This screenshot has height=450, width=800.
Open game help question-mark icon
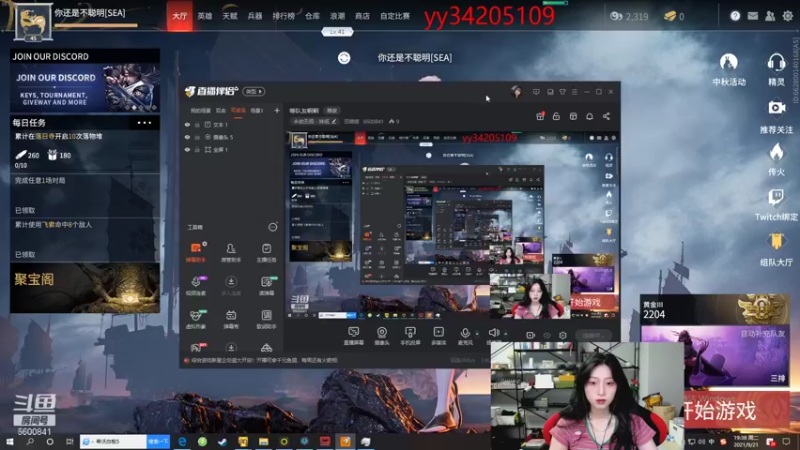pyautogui.click(x=735, y=16)
